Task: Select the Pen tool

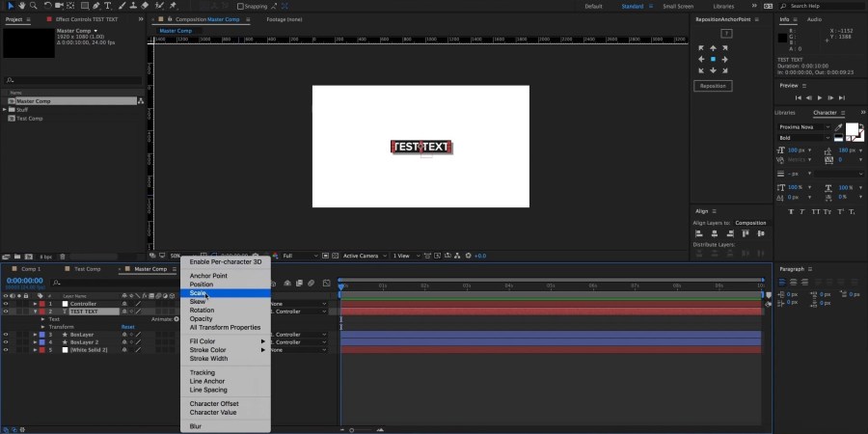Action: click(96, 6)
